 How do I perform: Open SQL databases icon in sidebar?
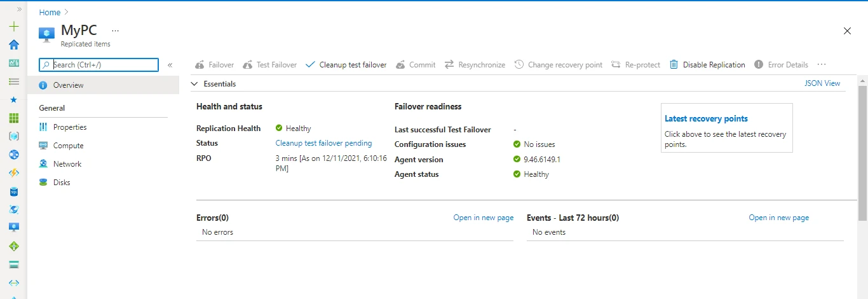tap(13, 191)
